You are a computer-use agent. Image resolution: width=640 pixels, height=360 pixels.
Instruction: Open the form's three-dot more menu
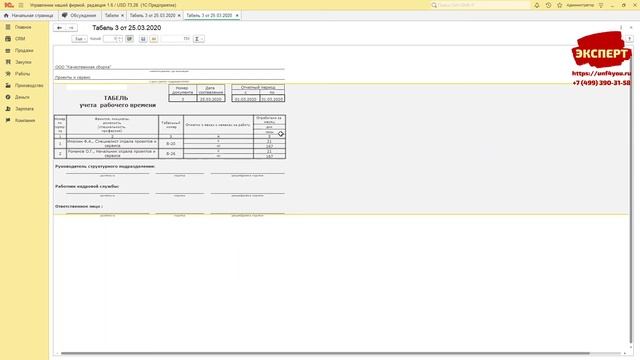tap(621, 28)
